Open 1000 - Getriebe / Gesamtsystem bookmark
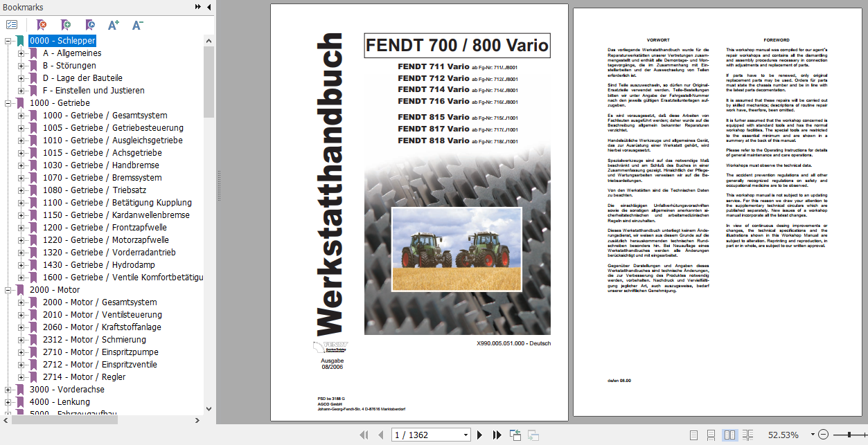The width and height of the screenshot is (868, 445). click(105, 116)
